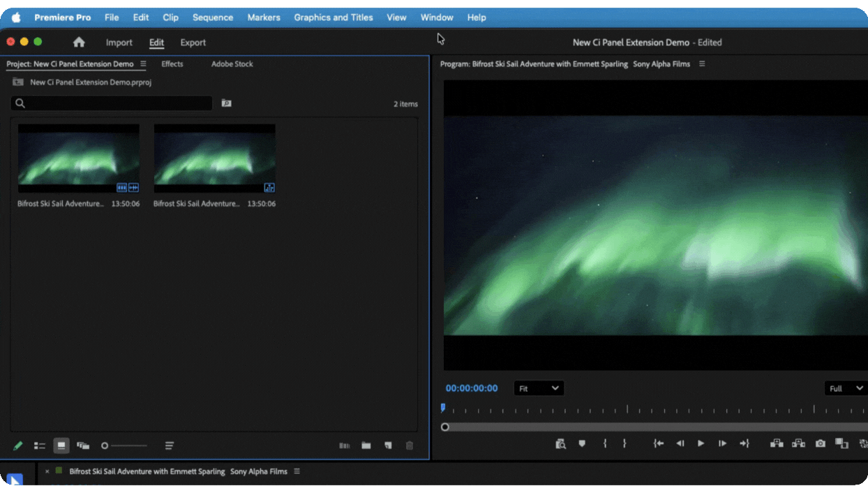Click the Comparison View magnifier icon in Program monitor
The width and height of the screenshot is (868, 493).
[560, 443]
